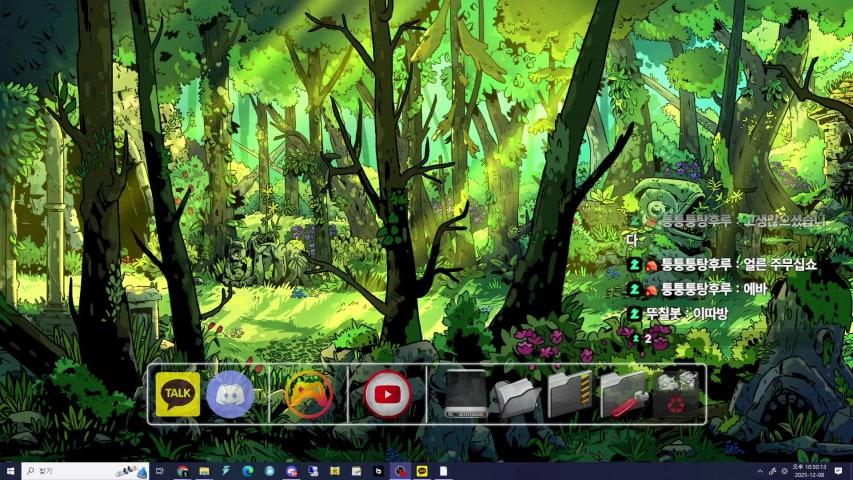The height and width of the screenshot is (480, 853).
Task: Open Chrome from the taskbar
Action: pos(182,471)
